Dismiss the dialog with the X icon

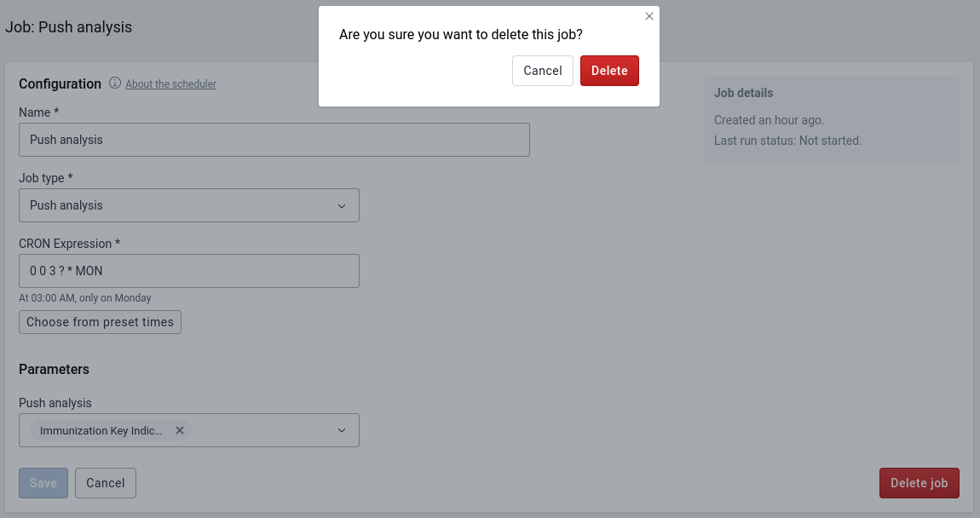point(649,16)
